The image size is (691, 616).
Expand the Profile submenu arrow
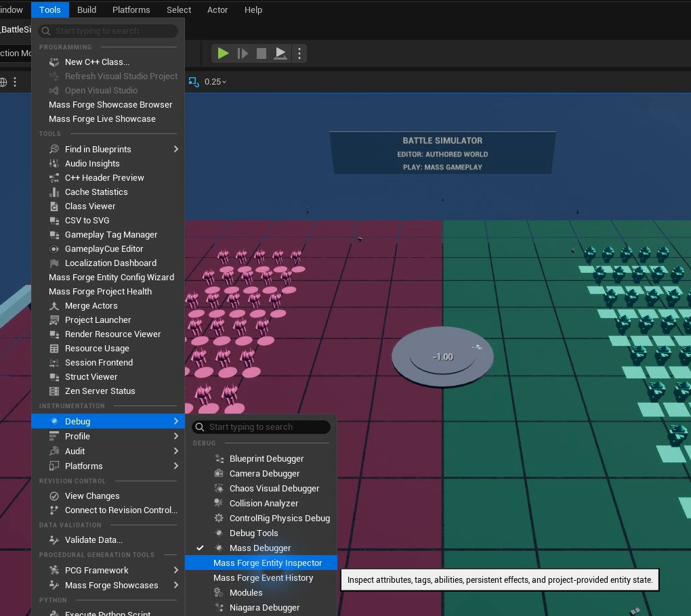point(176,437)
